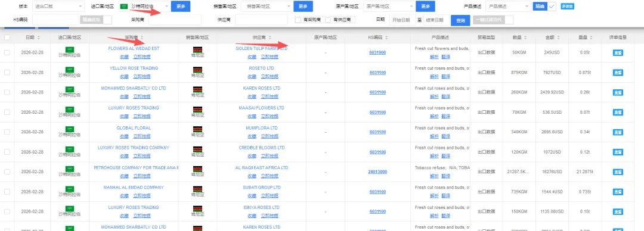644x231 pixels.
Task: Toggle the 一键过滤 switch beside 查询
Action: tap(493, 20)
